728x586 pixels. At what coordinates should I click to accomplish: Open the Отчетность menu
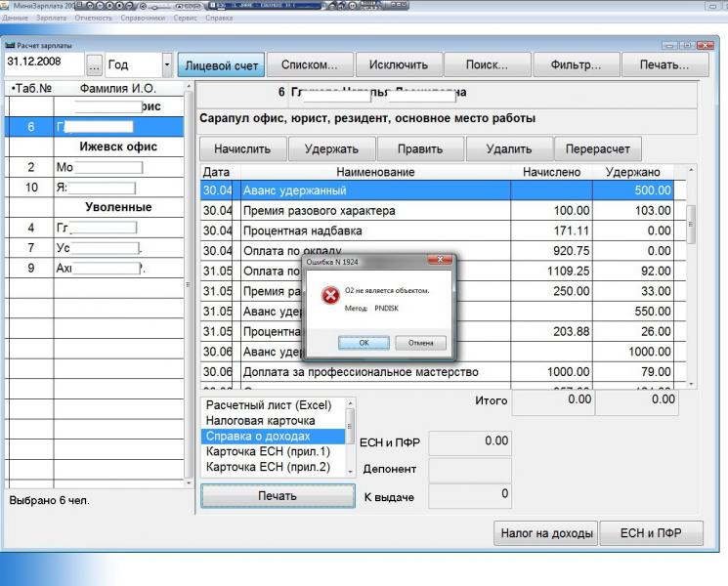93,18
